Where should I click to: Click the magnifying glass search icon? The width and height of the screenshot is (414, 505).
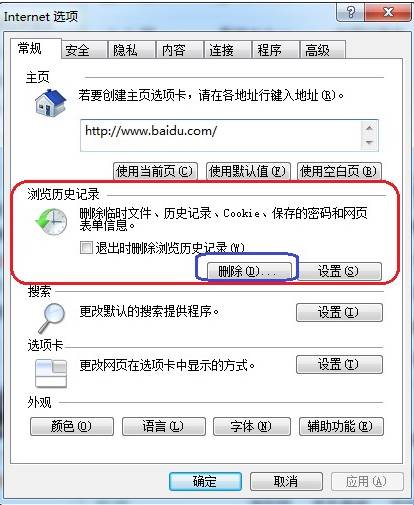coord(51,318)
